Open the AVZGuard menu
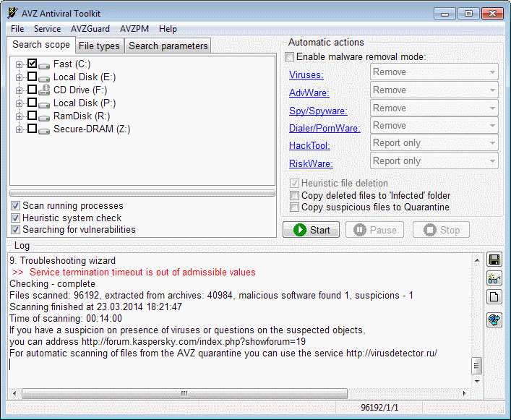 click(90, 29)
